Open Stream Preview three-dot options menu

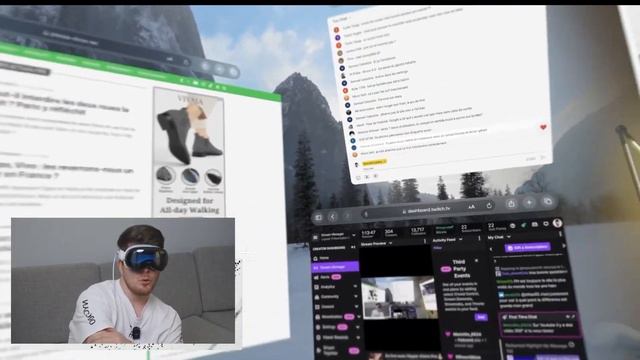425,241
